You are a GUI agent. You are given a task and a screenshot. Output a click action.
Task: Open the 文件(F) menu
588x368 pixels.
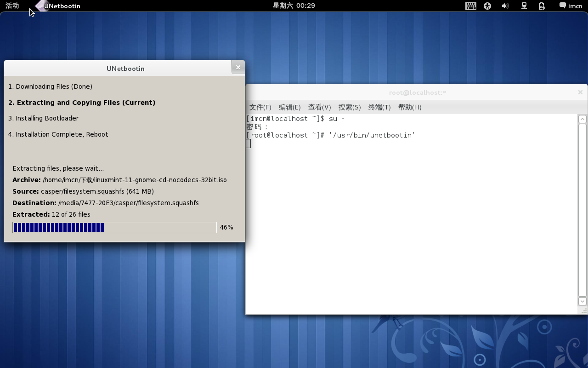tap(260, 107)
